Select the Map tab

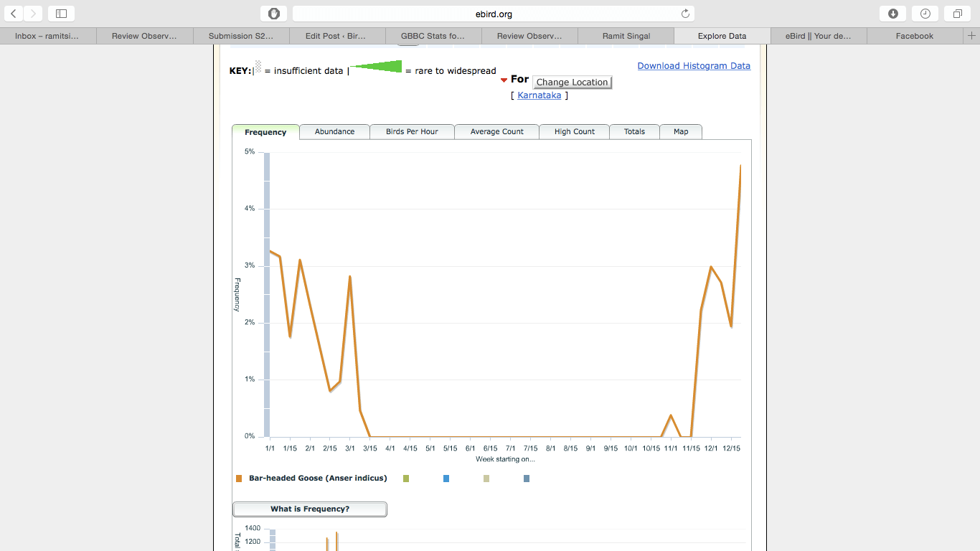[x=681, y=131]
